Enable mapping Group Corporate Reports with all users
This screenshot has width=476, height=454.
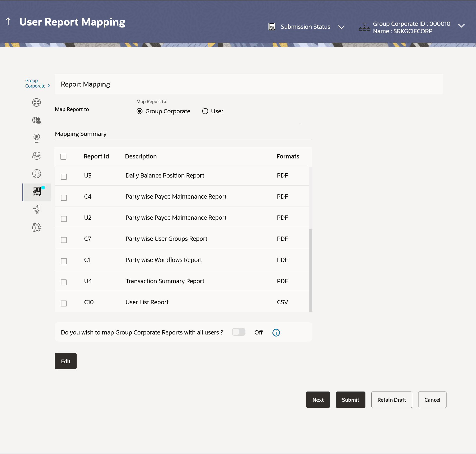(238, 332)
